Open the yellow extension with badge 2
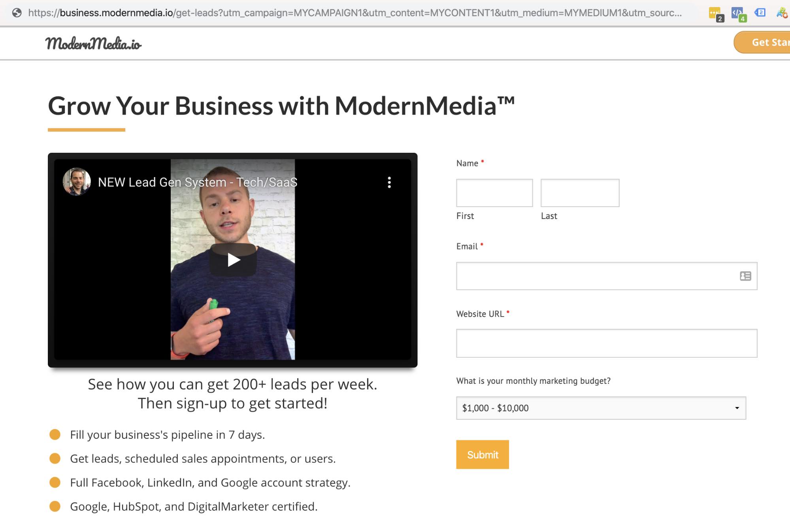 coord(716,14)
